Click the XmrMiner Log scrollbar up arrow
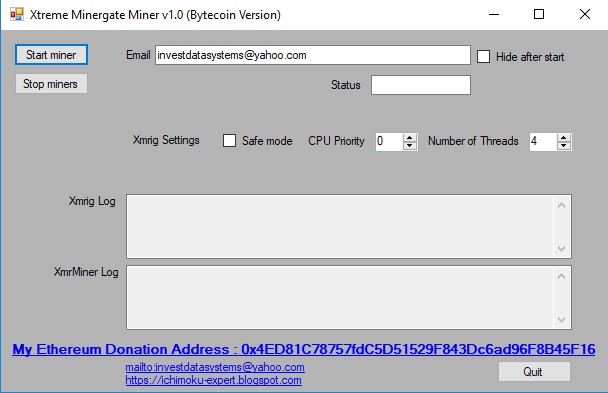This screenshot has width=608, height=393. tap(561, 276)
